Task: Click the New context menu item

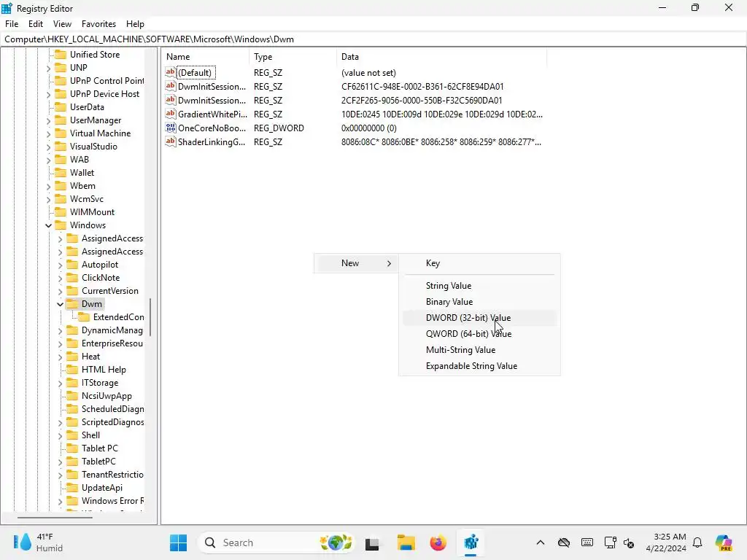Action: coord(356,263)
